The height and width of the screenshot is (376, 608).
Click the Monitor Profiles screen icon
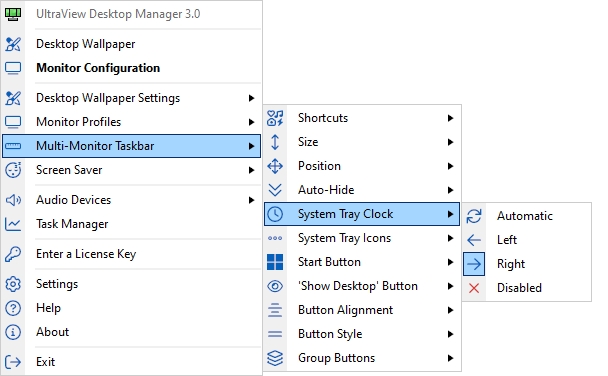pos(13,122)
